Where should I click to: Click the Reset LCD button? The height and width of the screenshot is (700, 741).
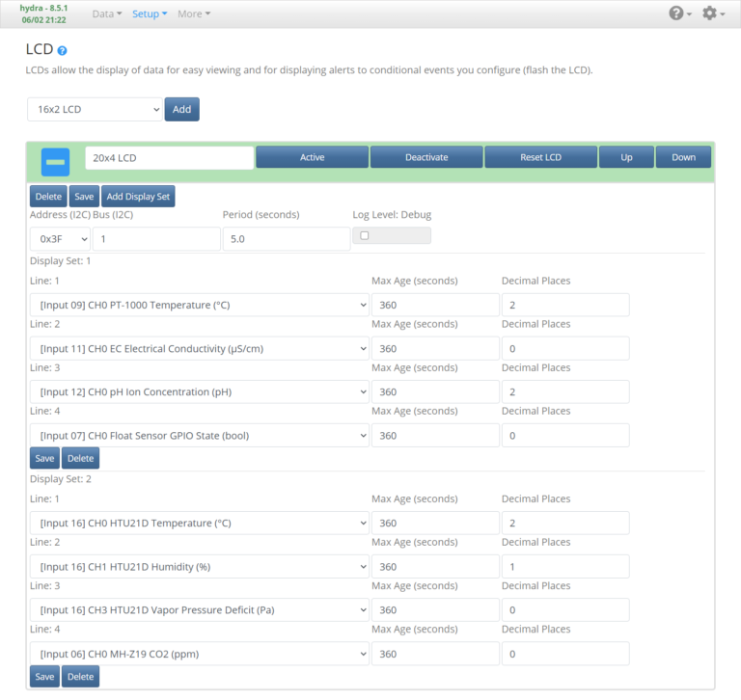(x=540, y=157)
